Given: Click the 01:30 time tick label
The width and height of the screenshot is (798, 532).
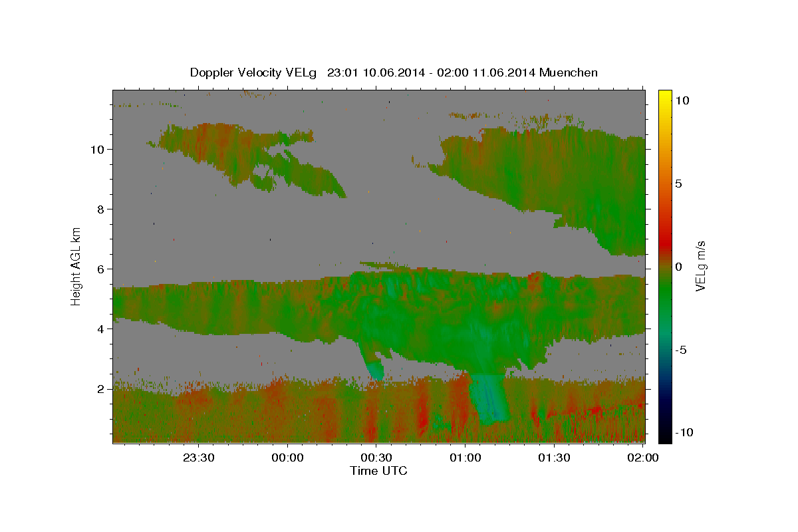Looking at the screenshot, I should tap(554, 458).
